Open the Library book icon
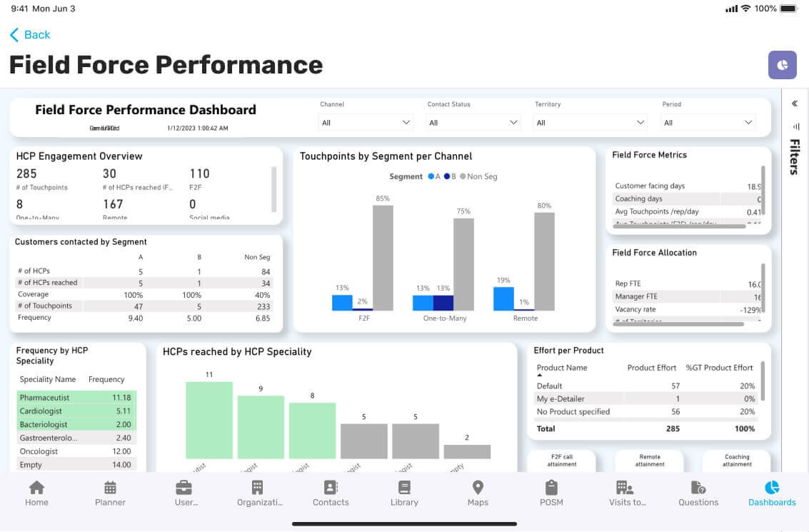Viewport: 809px width, 532px height. click(404, 487)
